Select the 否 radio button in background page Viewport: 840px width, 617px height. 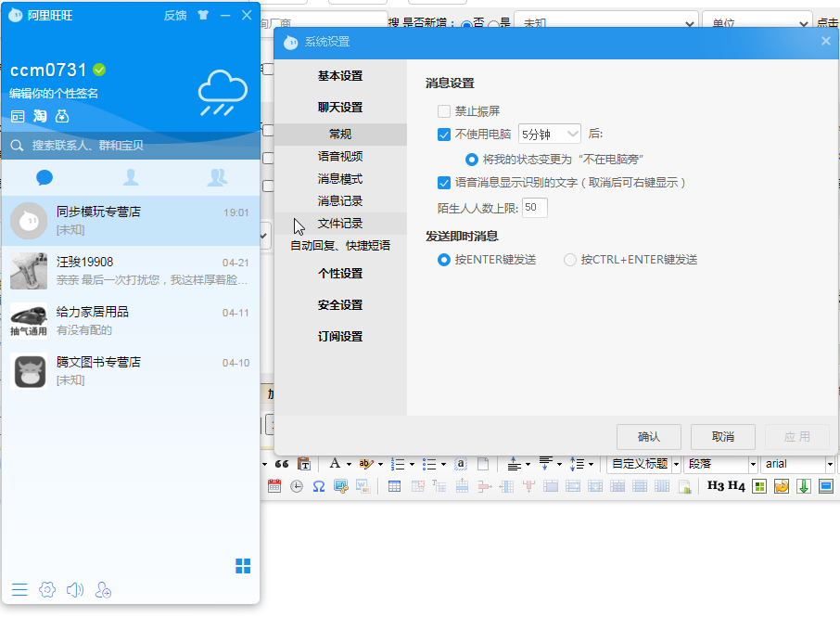tap(466, 24)
